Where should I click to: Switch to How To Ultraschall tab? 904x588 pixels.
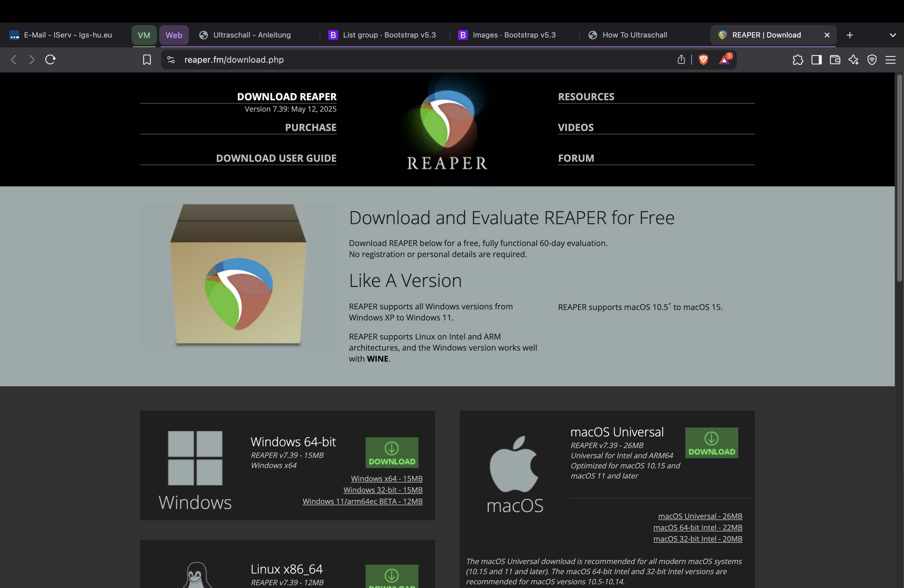(644, 35)
